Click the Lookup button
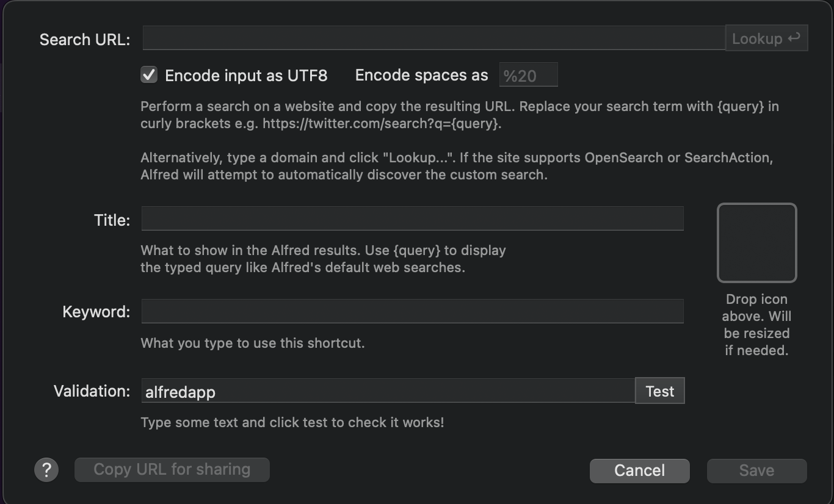This screenshot has height=504, width=834. pos(766,38)
